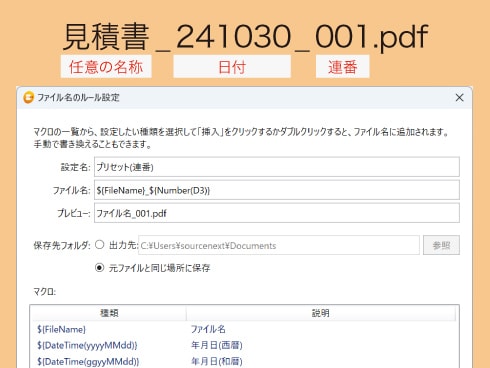The height and width of the screenshot is (368, 490).
Task: Click the output folder path field
Action: (279, 245)
